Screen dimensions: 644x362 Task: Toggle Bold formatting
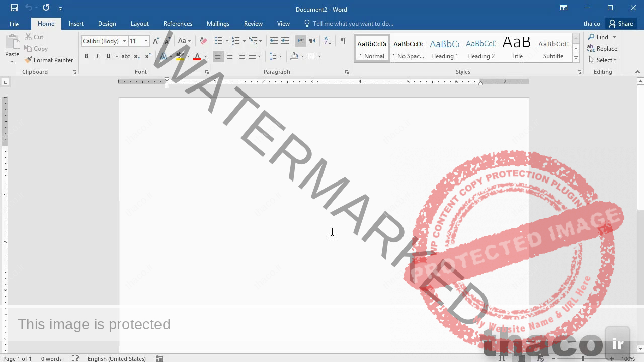click(86, 56)
